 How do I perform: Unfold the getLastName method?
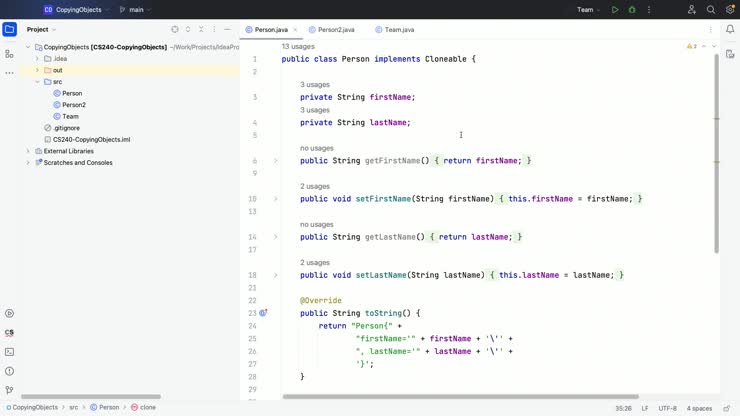click(276, 237)
